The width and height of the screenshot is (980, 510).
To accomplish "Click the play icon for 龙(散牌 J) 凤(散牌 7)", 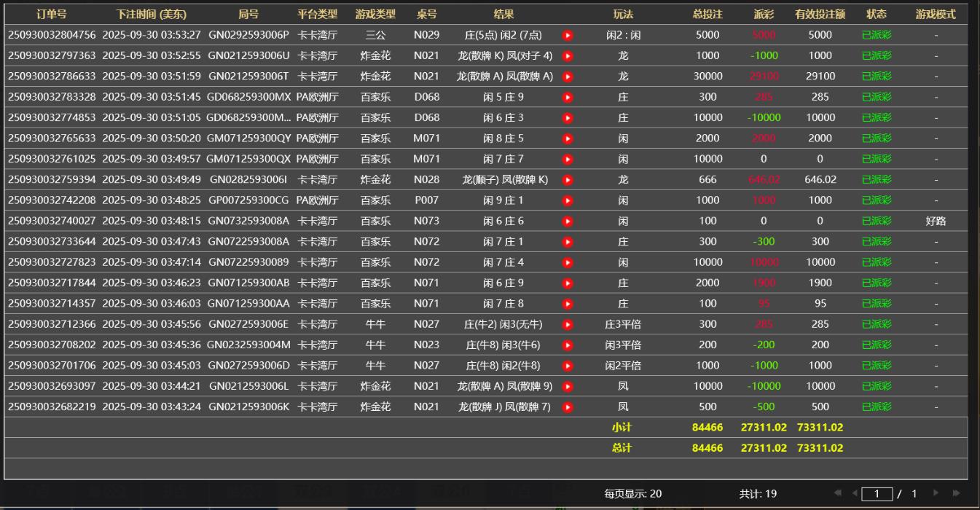I will click(x=568, y=407).
